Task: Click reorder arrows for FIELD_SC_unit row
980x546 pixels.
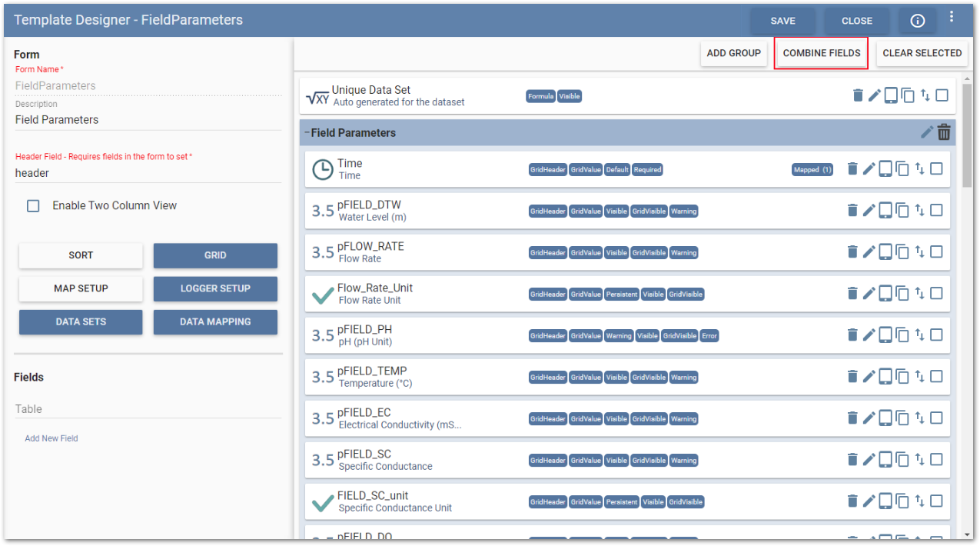Action: pos(919,501)
